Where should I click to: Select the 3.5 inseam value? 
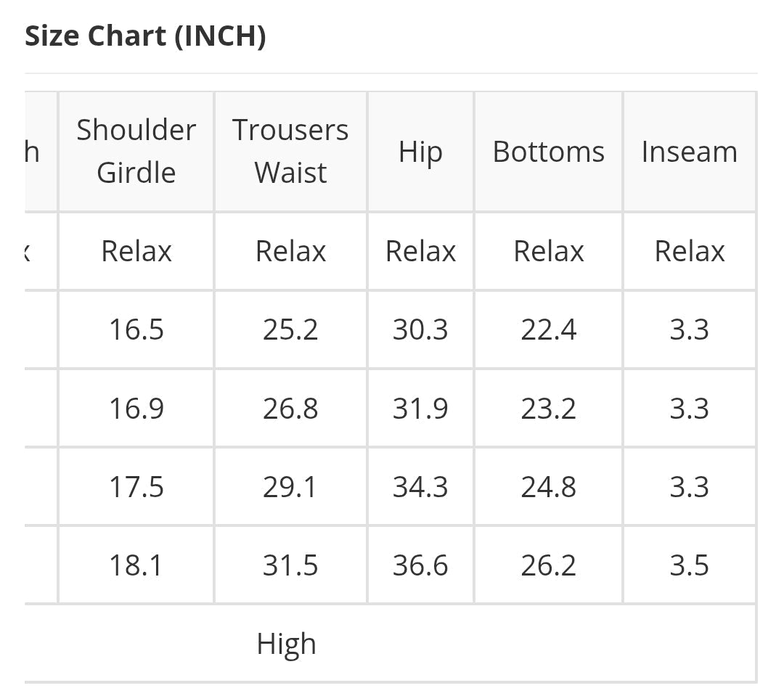click(x=689, y=565)
